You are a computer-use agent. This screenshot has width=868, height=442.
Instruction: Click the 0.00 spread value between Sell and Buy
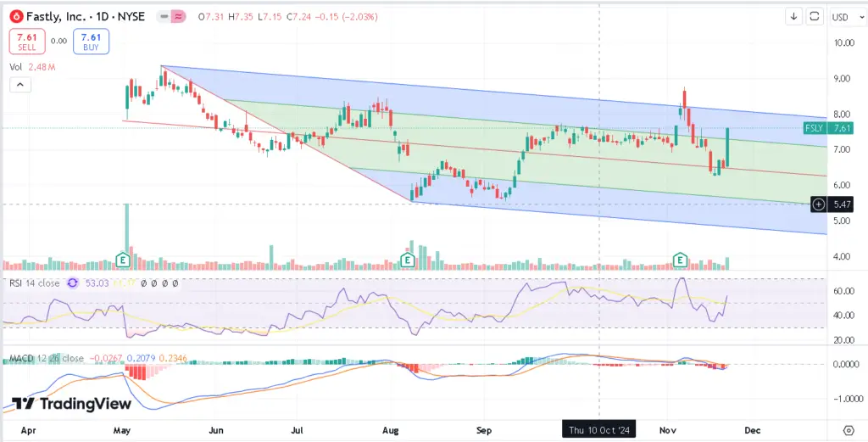(x=58, y=41)
